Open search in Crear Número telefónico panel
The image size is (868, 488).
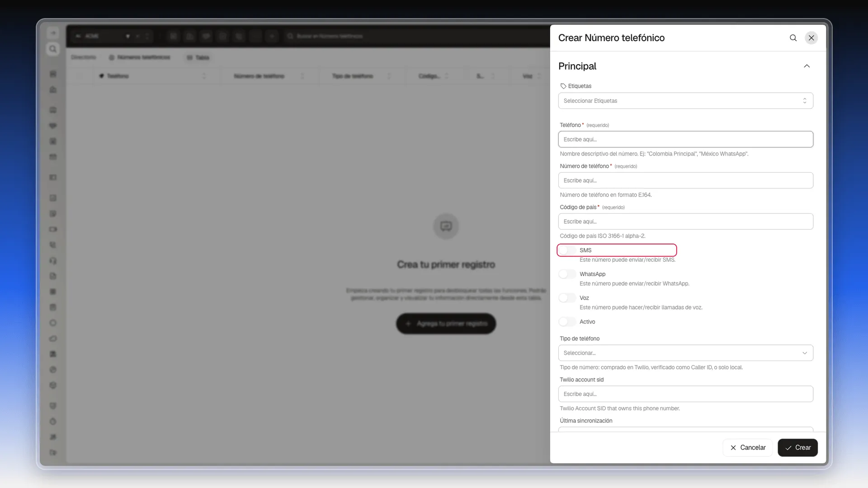[x=793, y=38]
